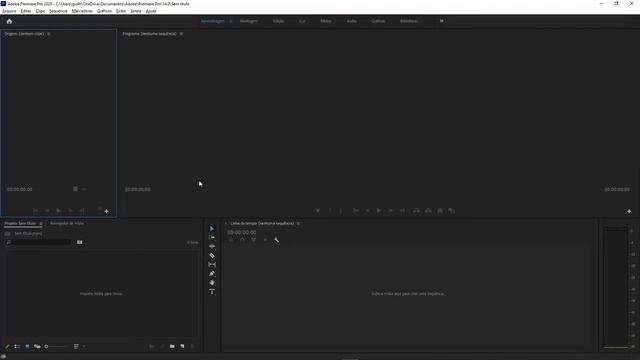
Task: Select the Slip tool
Action: [x=212, y=264]
